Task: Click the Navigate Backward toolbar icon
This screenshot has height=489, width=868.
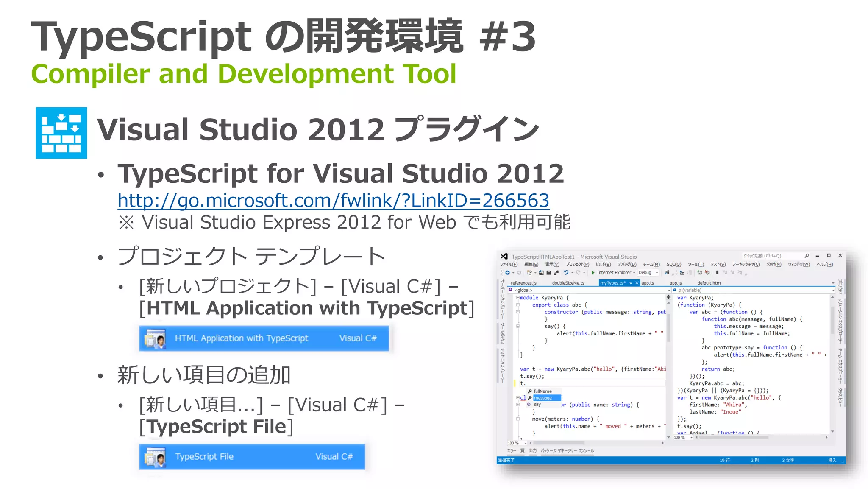Action: pos(507,273)
